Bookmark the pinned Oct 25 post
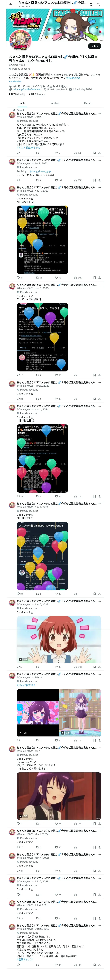The width and height of the screenshot is (110, 980). pos(95,153)
